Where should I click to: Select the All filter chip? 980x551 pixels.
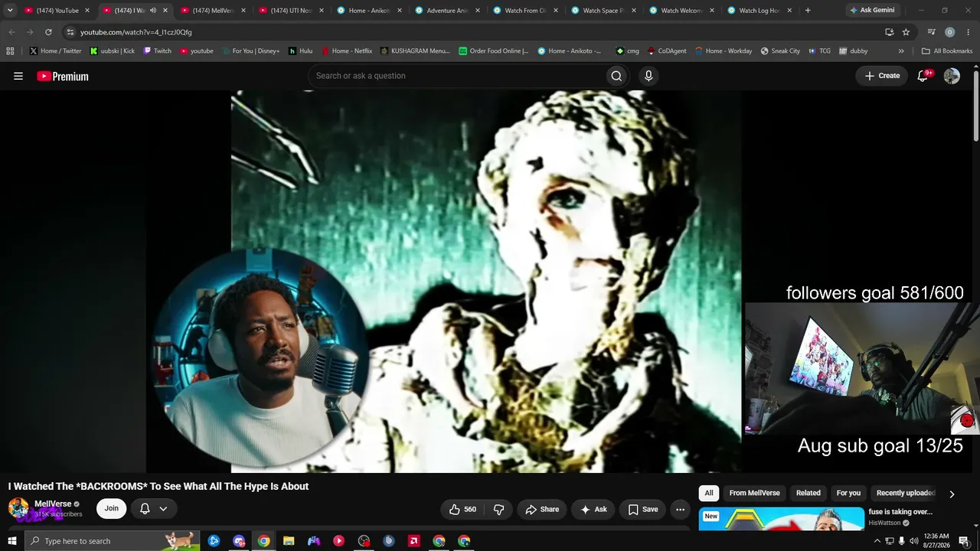click(709, 494)
